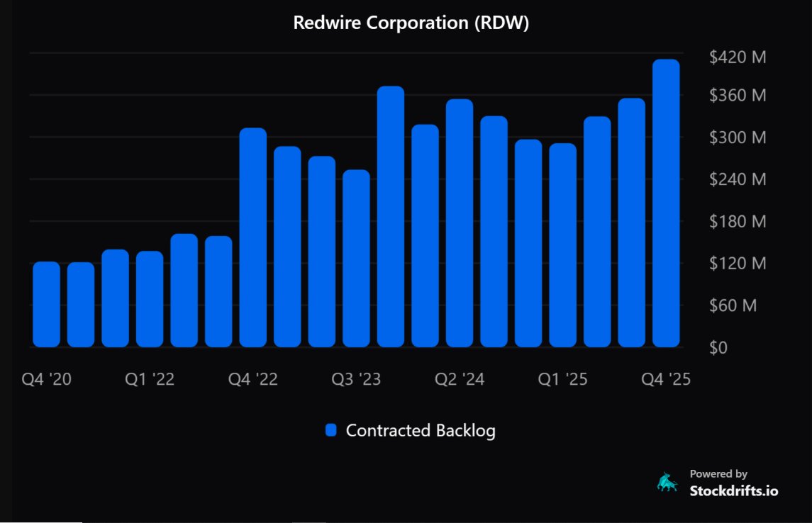Click the Q2 '25 bar right of Q1 '25

click(x=597, y=232)
